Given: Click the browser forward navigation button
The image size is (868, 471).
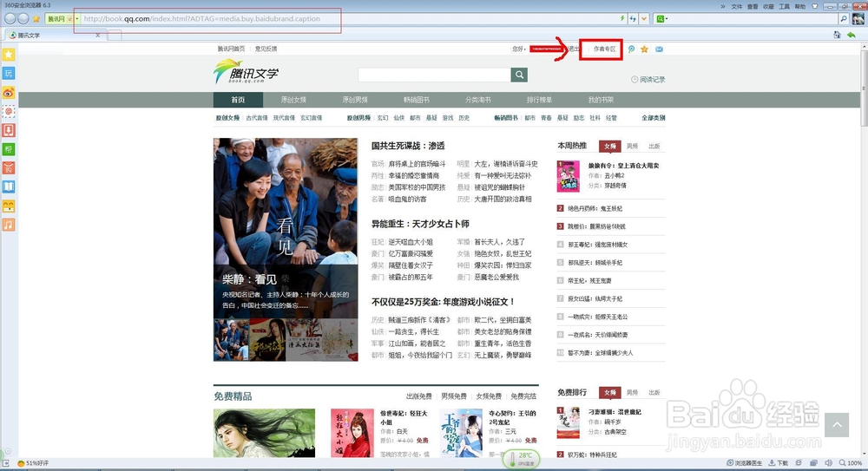Looking at the screenshot, I should [x=23, y=18].
